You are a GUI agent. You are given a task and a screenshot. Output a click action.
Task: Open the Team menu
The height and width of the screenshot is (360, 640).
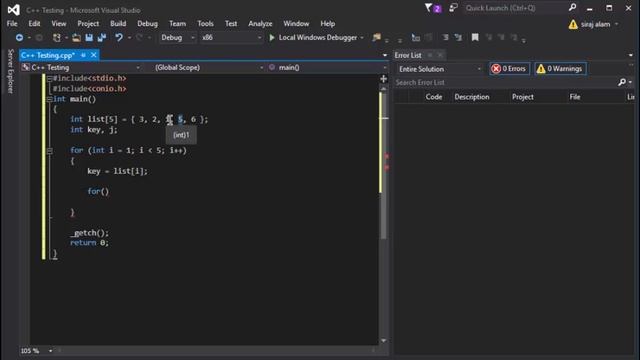click(177, 24)
